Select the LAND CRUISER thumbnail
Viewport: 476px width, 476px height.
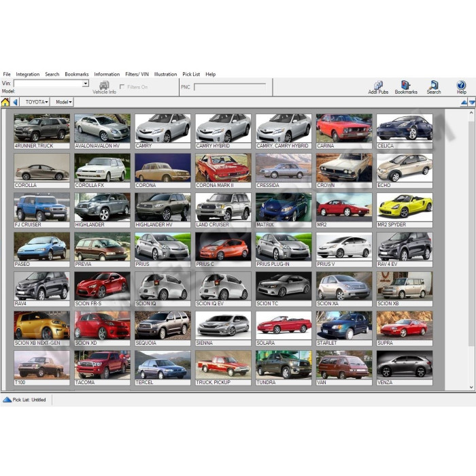223,210
